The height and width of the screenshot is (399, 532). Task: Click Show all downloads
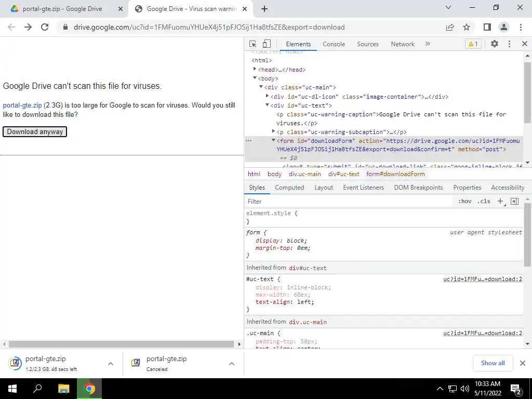(493, 363)
